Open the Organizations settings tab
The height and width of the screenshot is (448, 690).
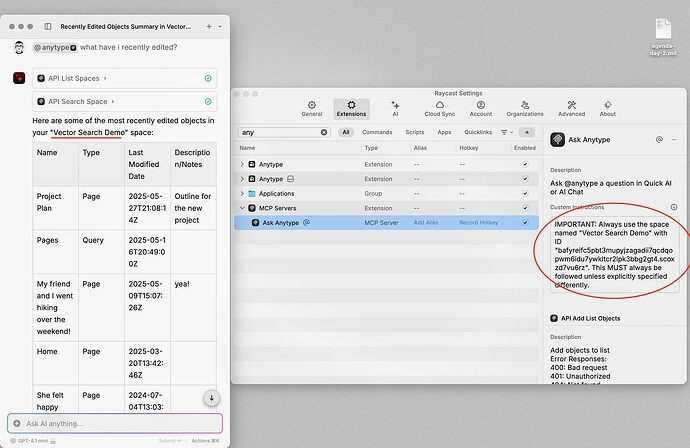pos(525,108)
